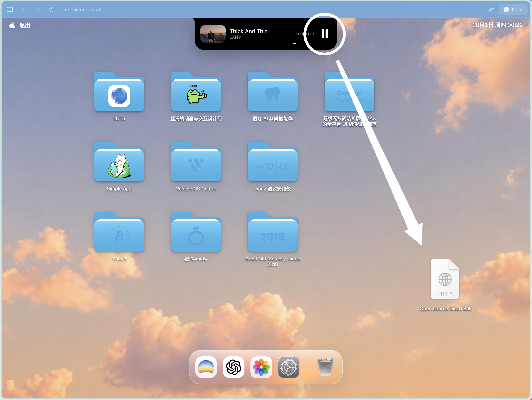Click the Thick And Thin album artwork

tap(213, 34)
